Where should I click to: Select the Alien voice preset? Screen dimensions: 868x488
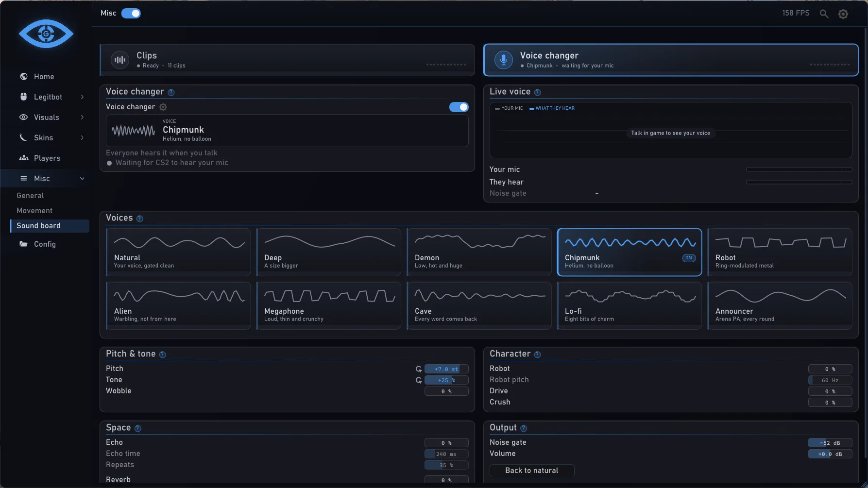coord(178,306)
